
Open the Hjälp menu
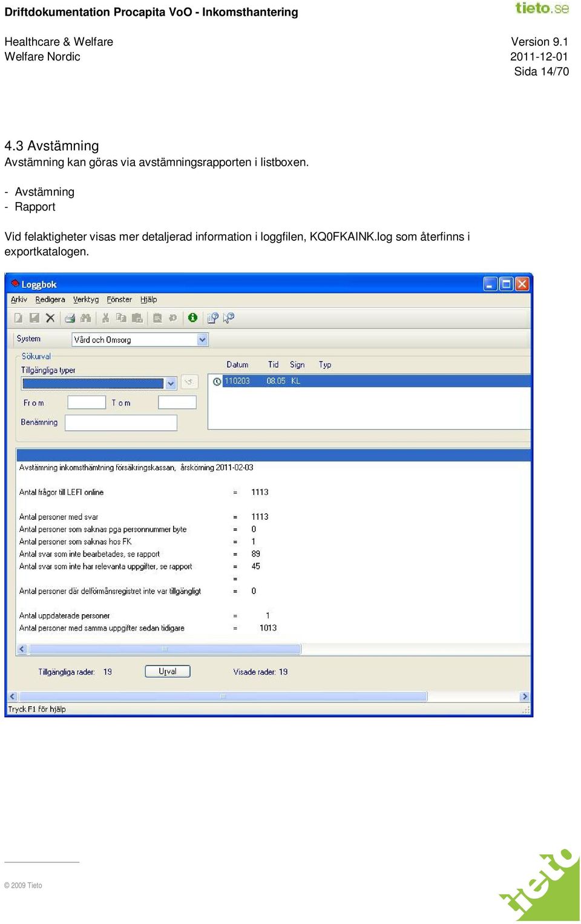[x=148, y=300]
